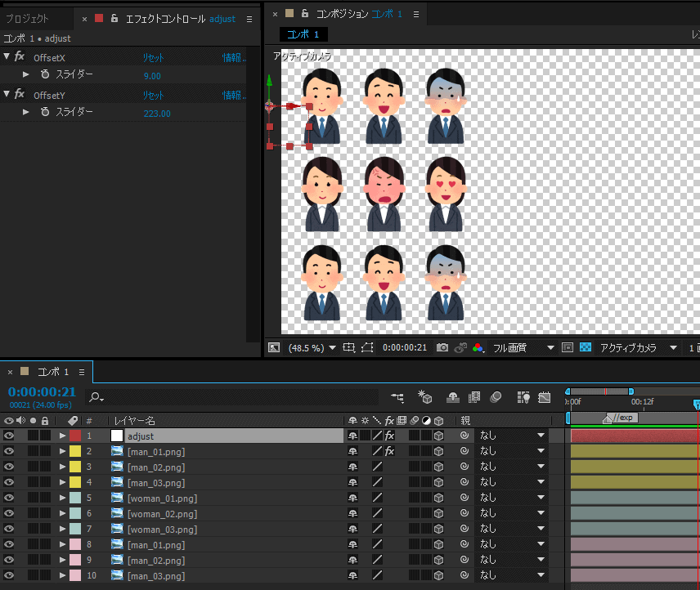Open the show channel RGB icon
This screenshot has height=590, width=700.
[477, 348]
